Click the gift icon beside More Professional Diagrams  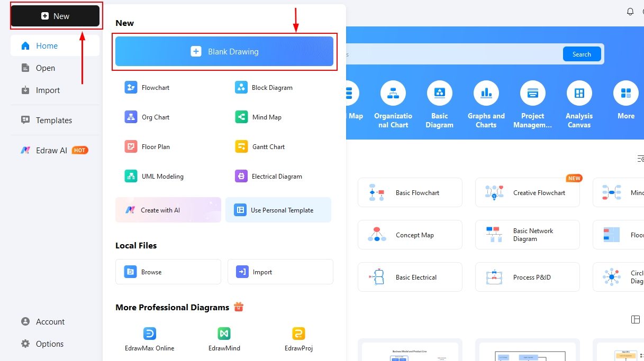point(239,307)
